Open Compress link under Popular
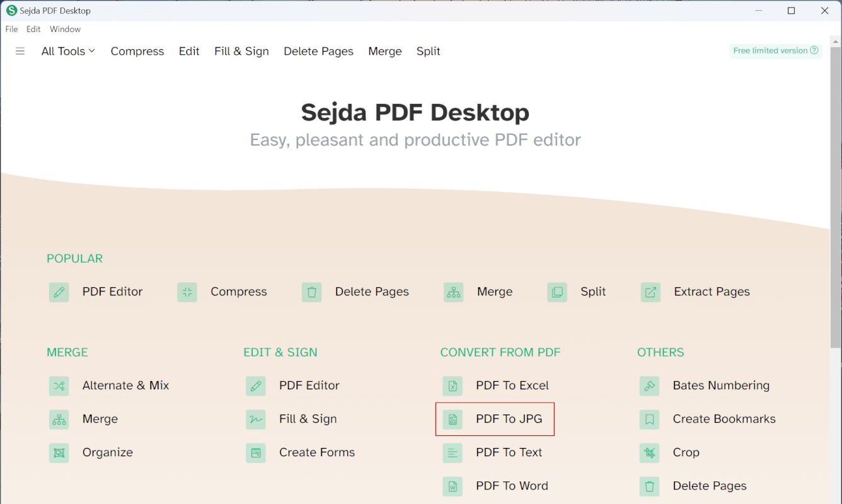 (239, 292)
